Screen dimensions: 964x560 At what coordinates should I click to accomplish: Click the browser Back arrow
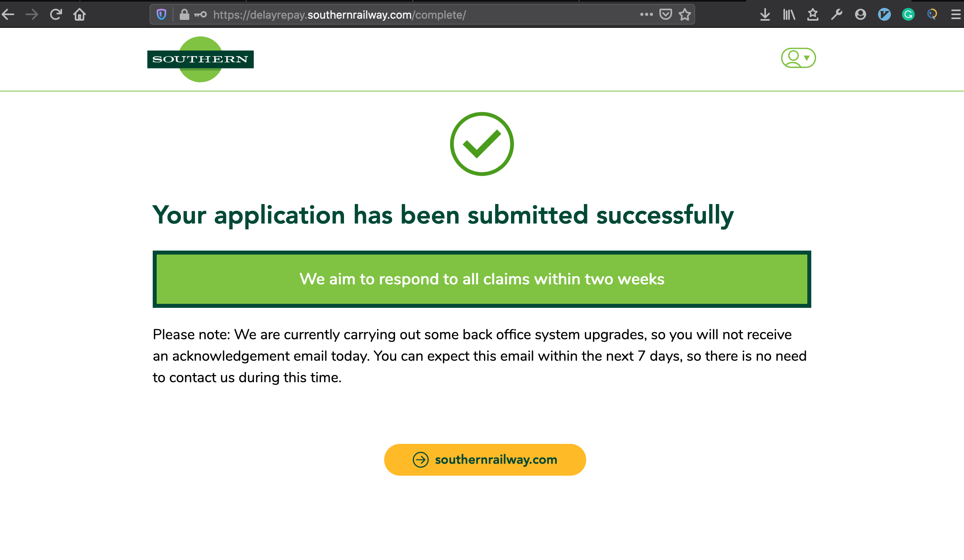(8, 15)
